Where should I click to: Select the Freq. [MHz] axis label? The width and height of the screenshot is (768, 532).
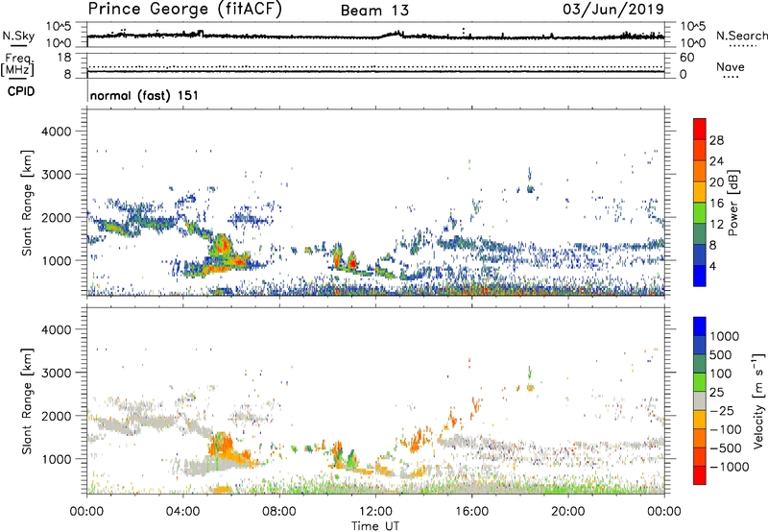(17, 64)
